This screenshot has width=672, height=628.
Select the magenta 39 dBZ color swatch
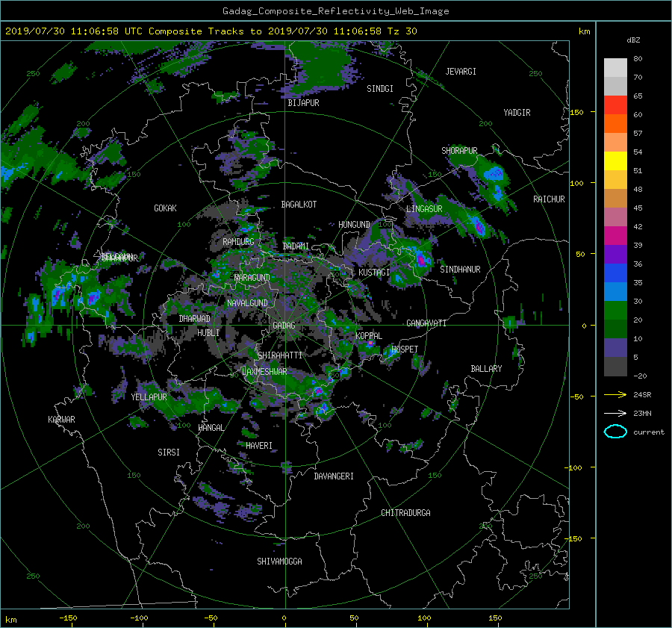(615, 236)
